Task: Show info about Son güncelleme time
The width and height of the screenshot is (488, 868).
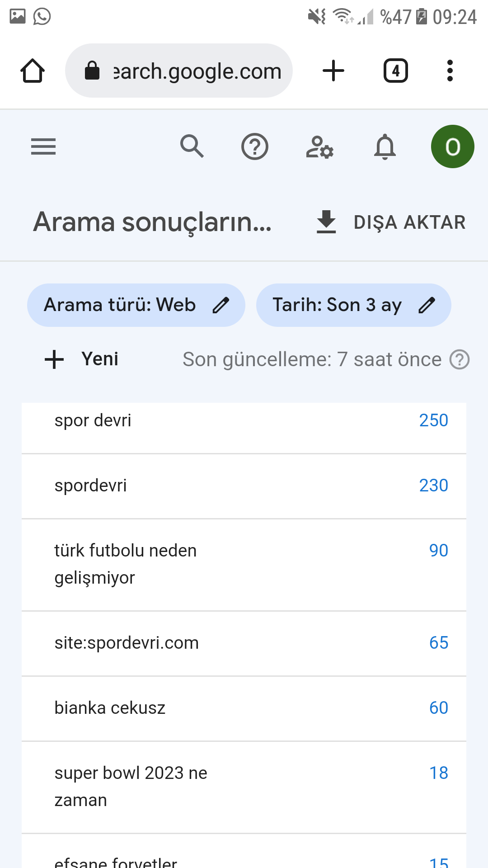Action: click(460, 360)
